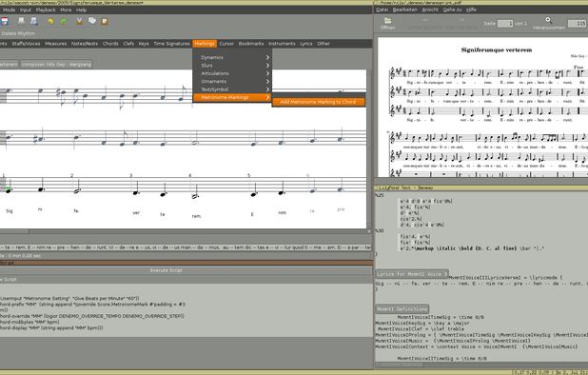Open the Input menu

(x=26, y=10)
